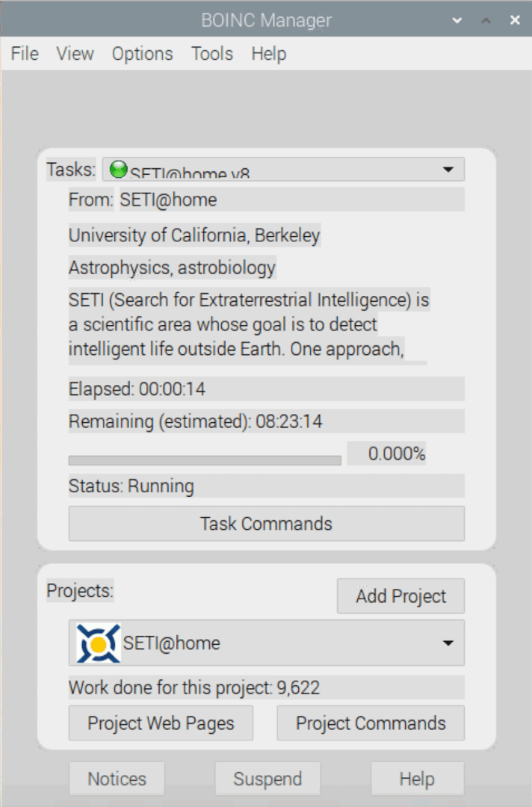Click the Task Commands button
Viewport: 532px width, 807px height.
point(266,523)
